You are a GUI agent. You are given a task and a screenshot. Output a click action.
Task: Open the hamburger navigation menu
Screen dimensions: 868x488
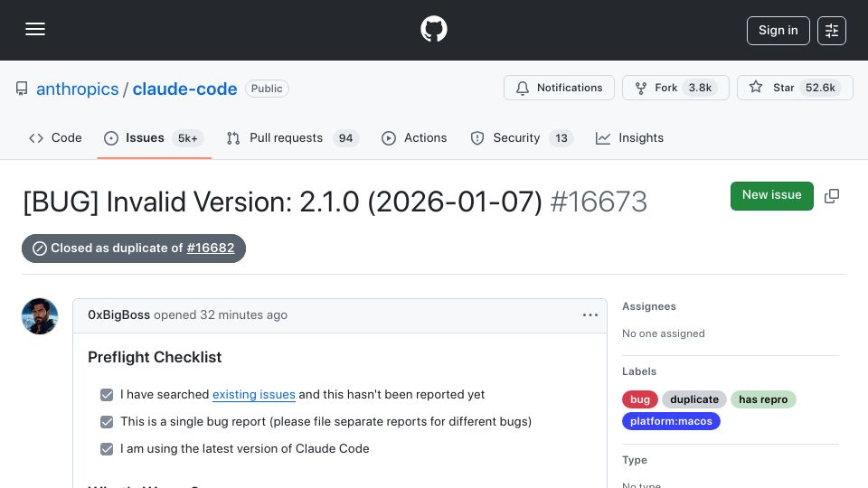pyautogui.click(x=35, y=29)
